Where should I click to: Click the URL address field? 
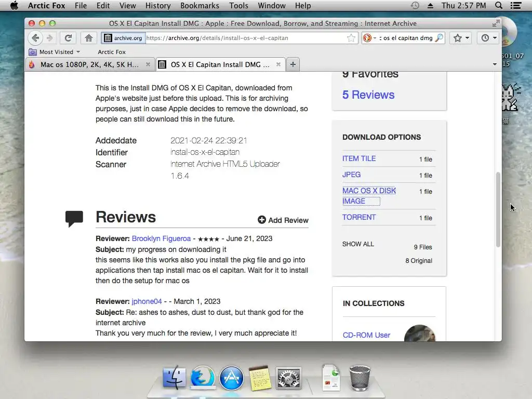[246, 38]
